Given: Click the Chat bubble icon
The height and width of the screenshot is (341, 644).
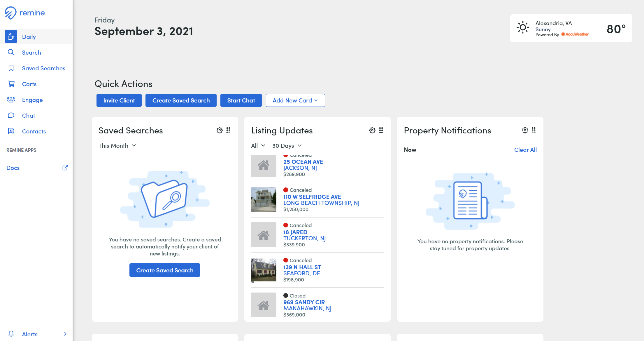Looking at the screenshot, I should [11, 115].
